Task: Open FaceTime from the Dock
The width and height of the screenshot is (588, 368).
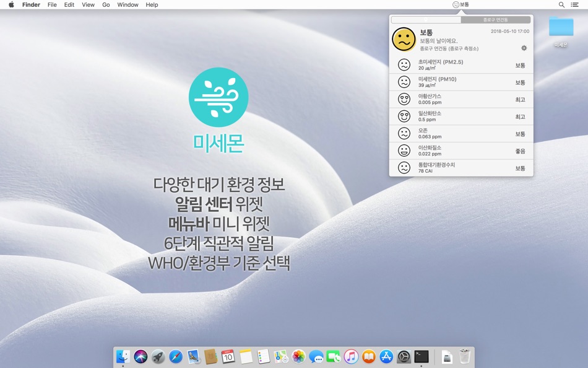Action: coord(334,356)
